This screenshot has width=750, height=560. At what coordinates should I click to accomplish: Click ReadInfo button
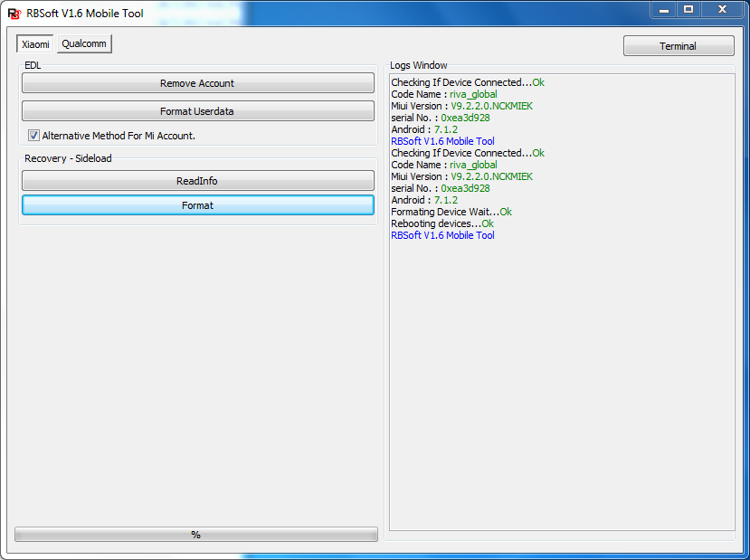point(197,181)
